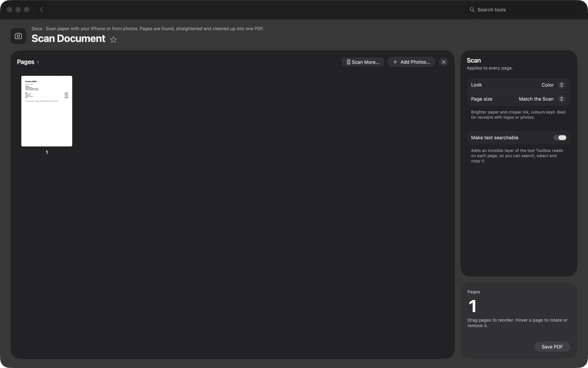Save the scanned pages as PDF
The width and height of the screenshot is (588, 368).
(552, 347)
